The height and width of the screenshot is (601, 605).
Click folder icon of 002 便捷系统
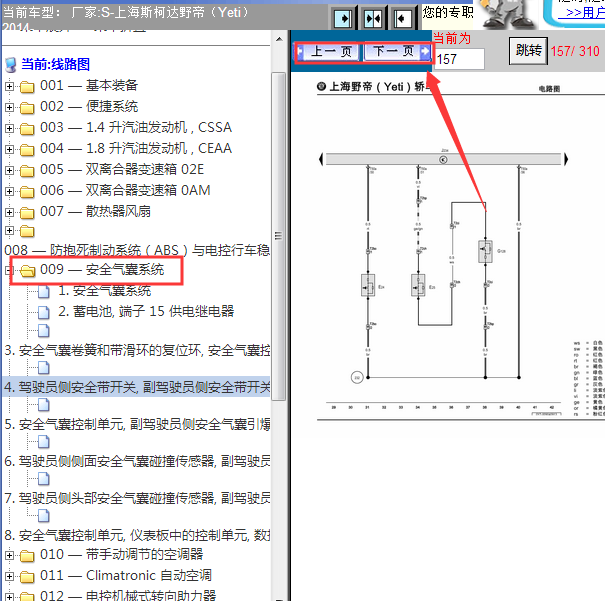tap(27, 108)
